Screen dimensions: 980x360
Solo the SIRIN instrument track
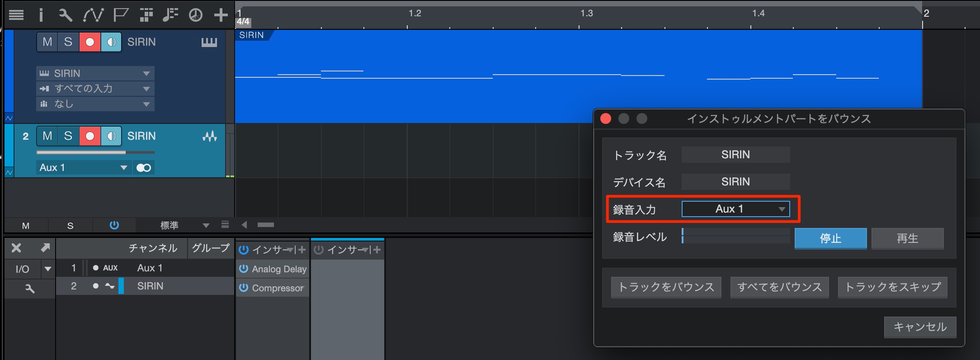68,42
